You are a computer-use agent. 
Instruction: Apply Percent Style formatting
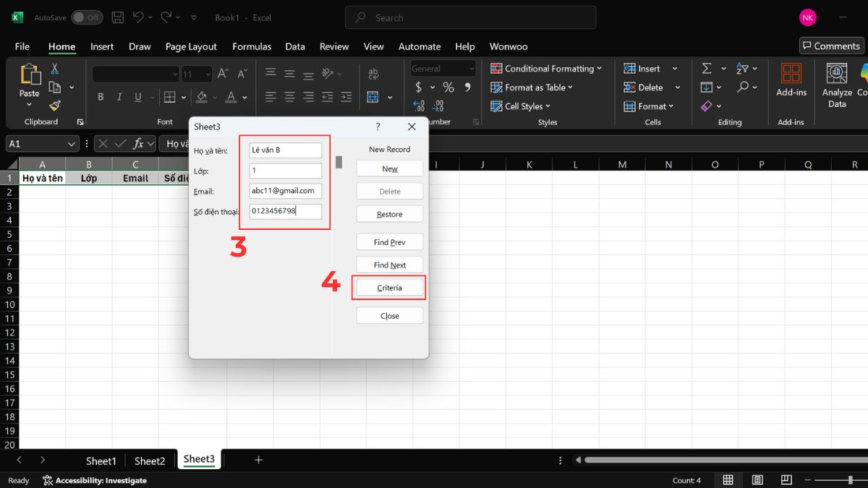(x=448, y=87)
